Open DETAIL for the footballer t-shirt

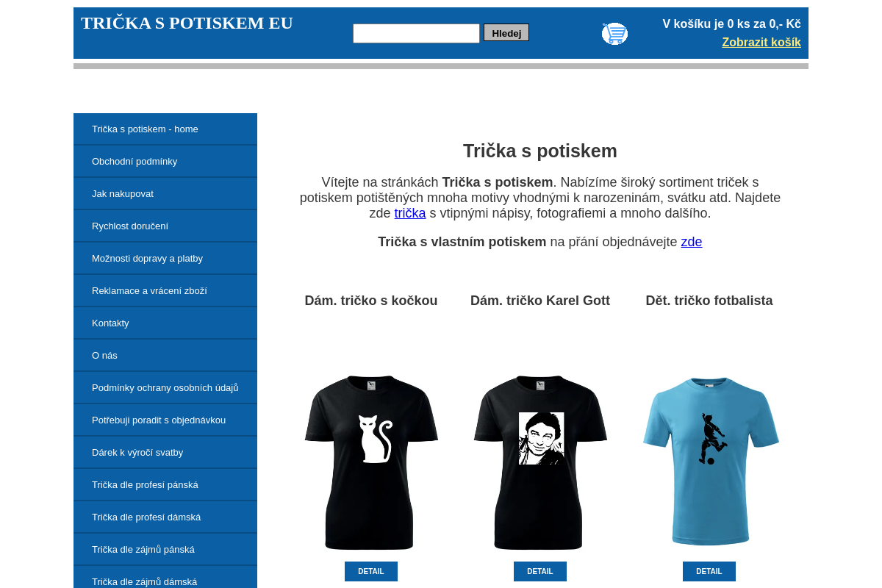(x=709, y=571)
